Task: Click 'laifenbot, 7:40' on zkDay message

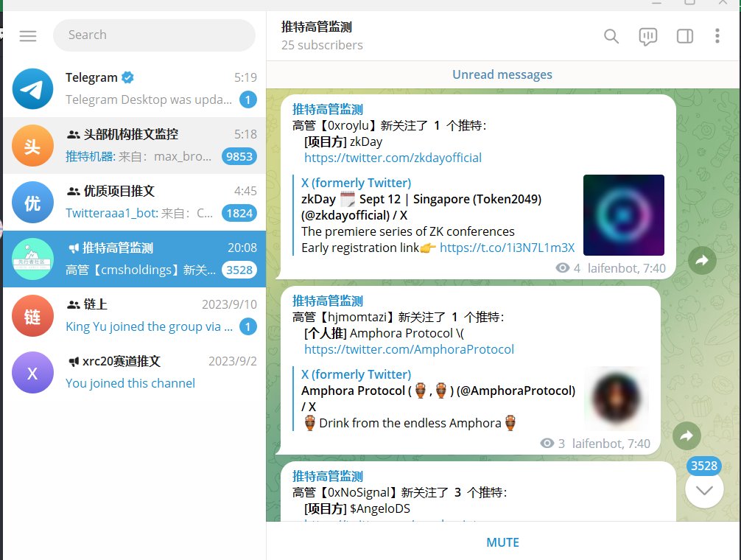Action: pos(627,268)
